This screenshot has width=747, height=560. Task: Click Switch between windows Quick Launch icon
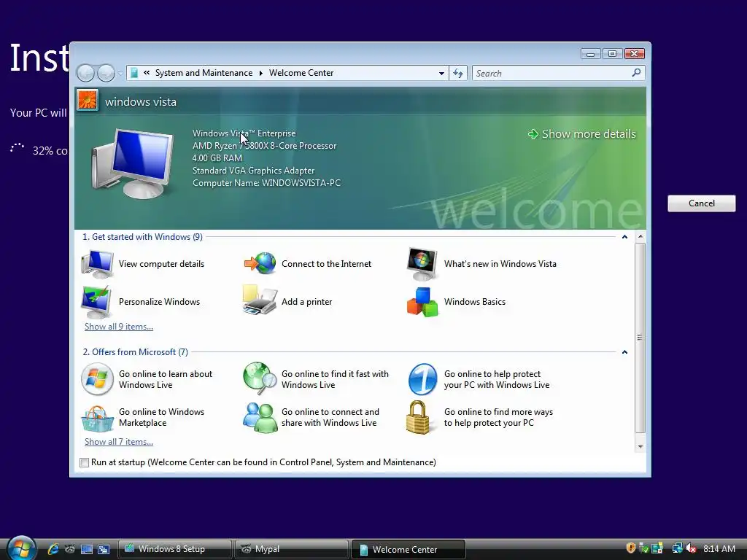(104, 549)
